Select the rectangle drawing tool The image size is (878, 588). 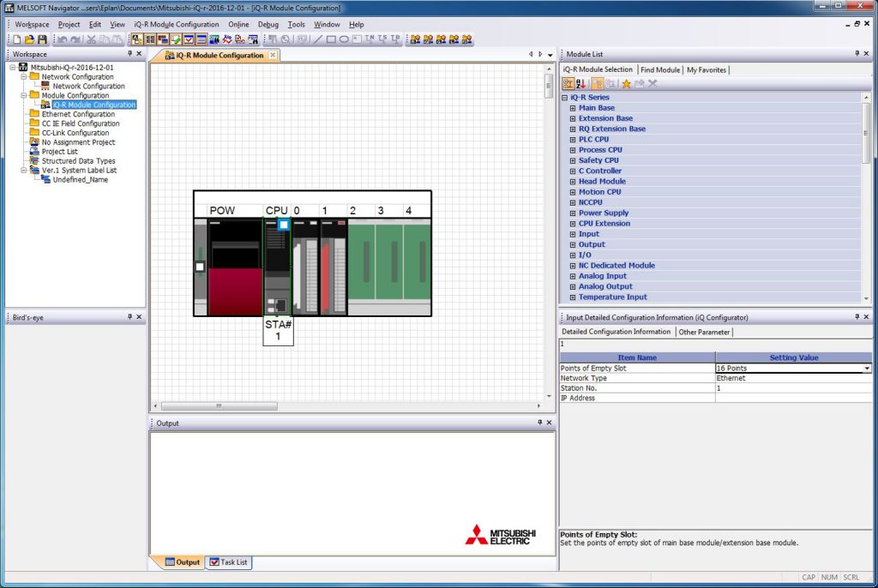pyautogui.click(x=331, y=39)
